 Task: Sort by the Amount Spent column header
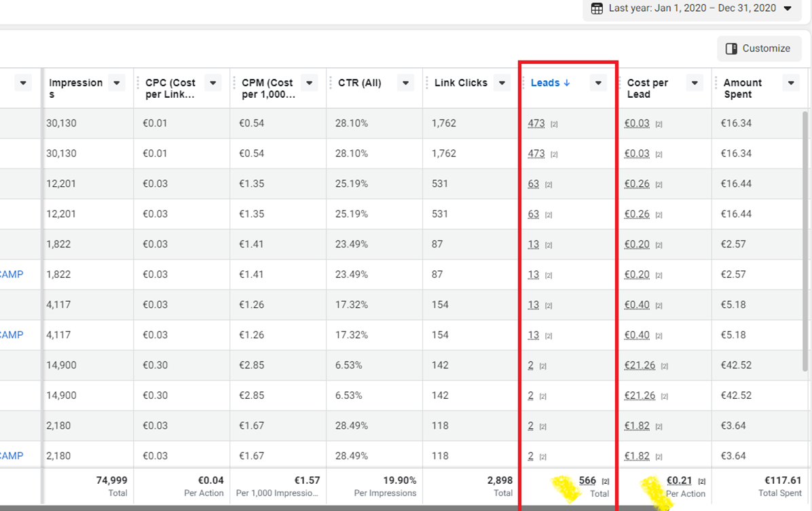point(742,88)
